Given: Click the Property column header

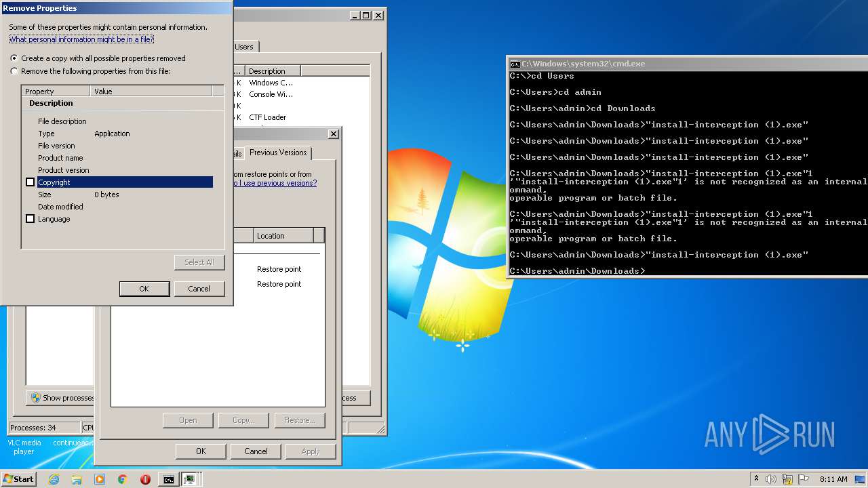Looking at the screenshot, I should [56, 91].
